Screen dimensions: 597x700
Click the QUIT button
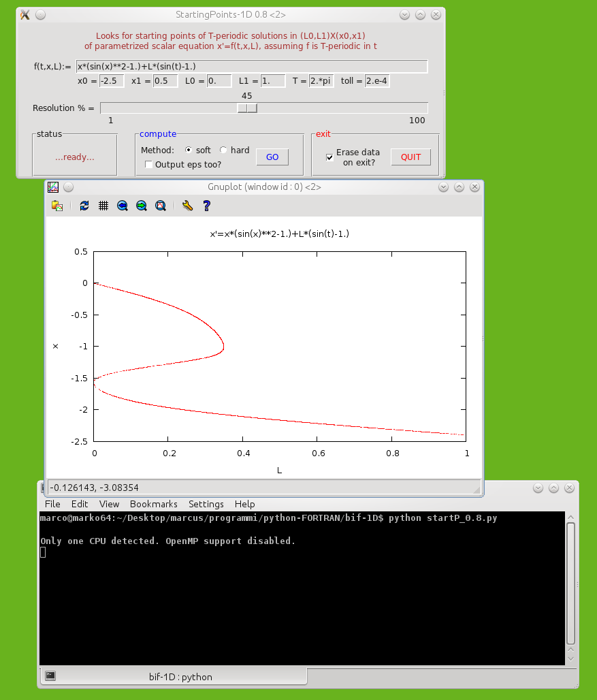point(411,157)
